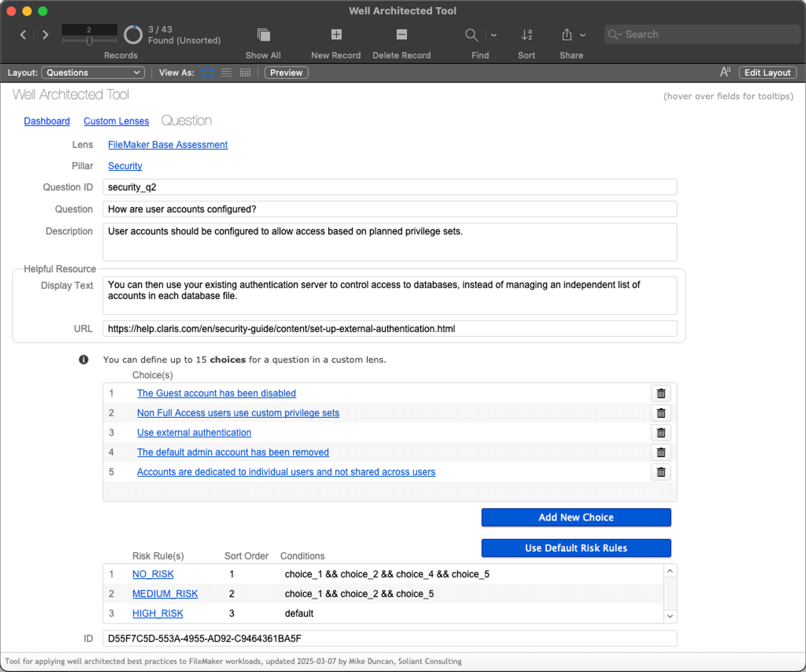Create a record with New Record icon
Image resolution: width=806 pixels, height=672 pixels.
tap(336, 35)
